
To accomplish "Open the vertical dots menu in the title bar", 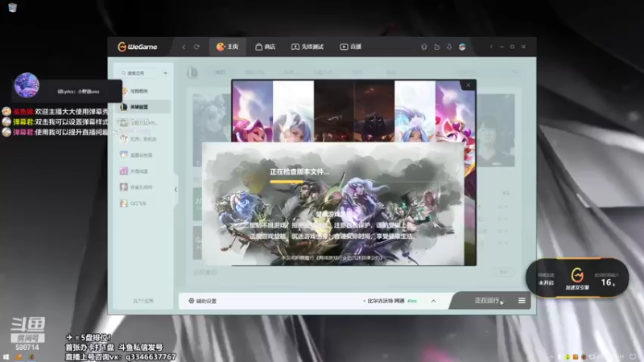I will pyautogui.click(x=491, y=47).
